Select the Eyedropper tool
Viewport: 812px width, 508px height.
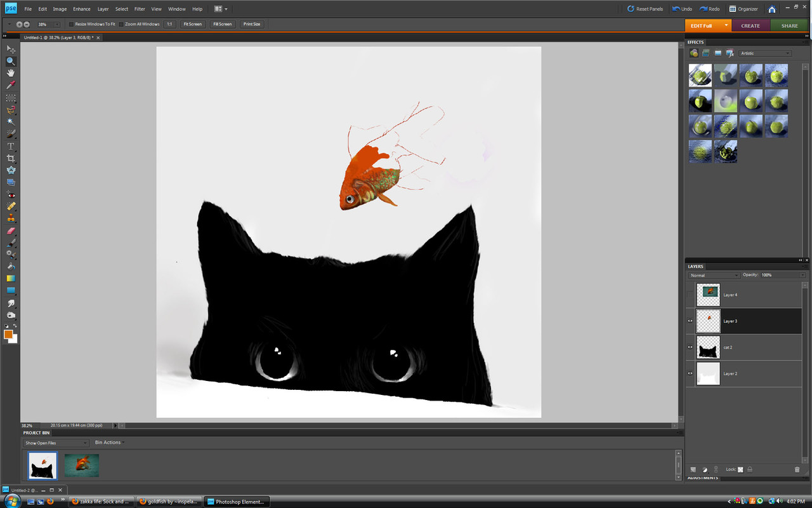[11, 85]
